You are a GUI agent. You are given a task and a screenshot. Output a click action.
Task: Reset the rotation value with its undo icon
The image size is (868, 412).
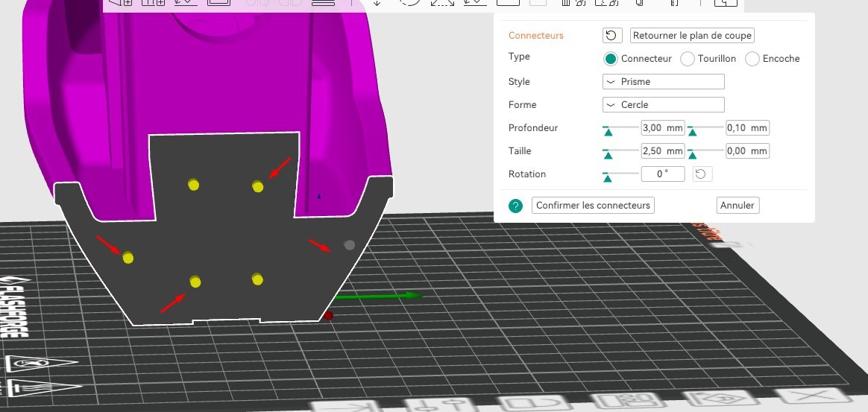click(x=702, y=174)
